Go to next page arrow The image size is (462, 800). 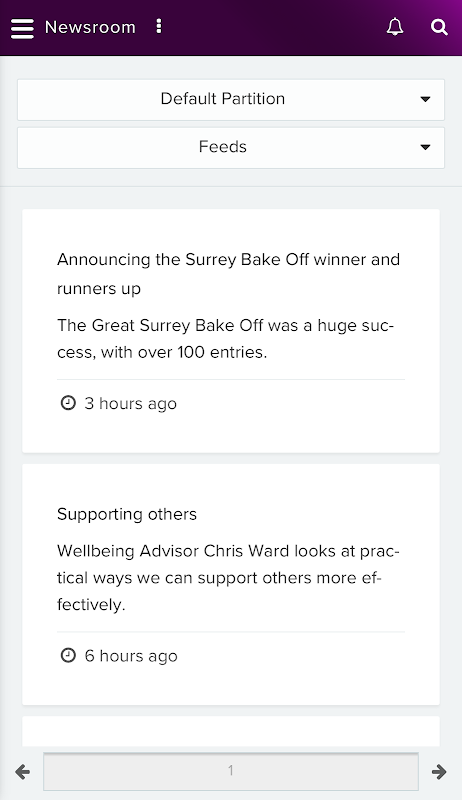click(x=439, y=772)
